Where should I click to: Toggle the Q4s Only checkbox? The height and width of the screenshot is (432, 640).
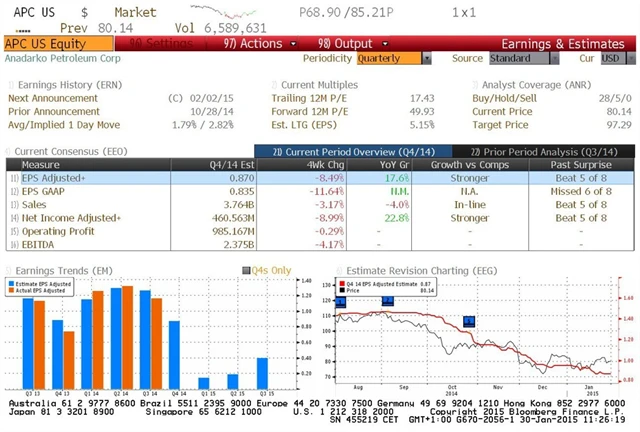point(241,270)
